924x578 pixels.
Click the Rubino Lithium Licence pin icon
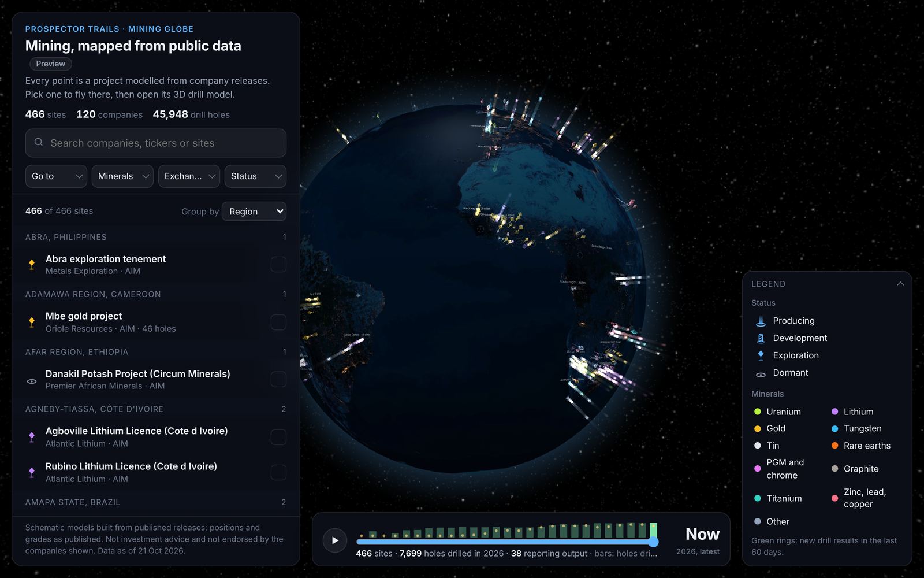32,472
